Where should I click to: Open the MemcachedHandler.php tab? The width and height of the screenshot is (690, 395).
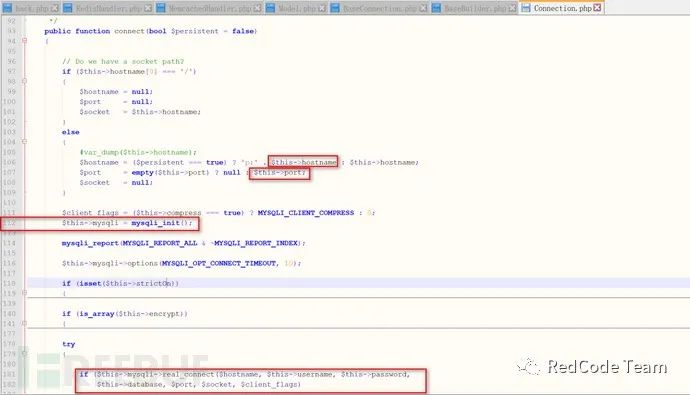point(209,8)
